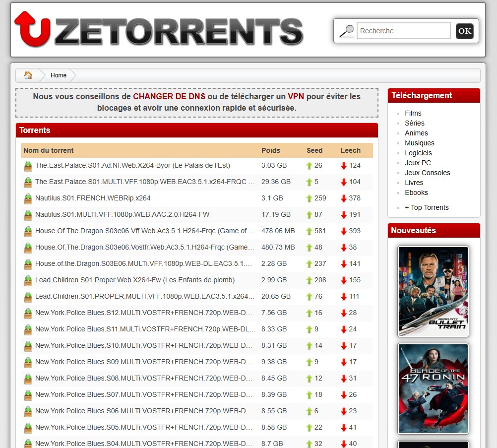Click the 'Leech' column header
Image resolution: width=497 pixels, height=448 pixels.
coord(351,150)
